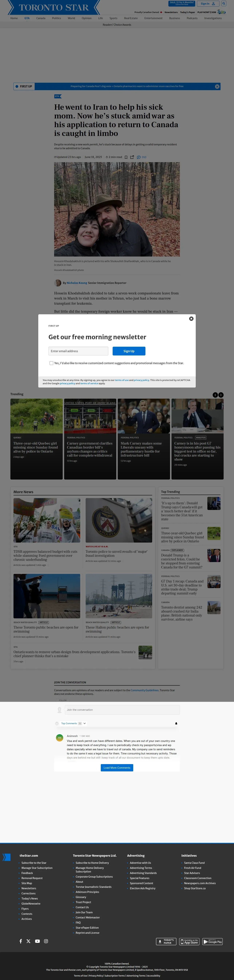Select Opinion in the main navigation

(x=86, y=18)
